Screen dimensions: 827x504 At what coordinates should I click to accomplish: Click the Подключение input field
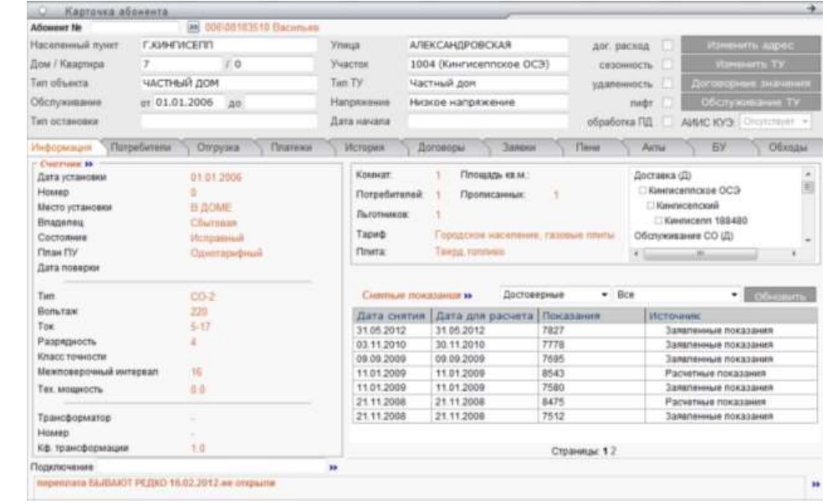pyautogui.click(x=211, y=467)
